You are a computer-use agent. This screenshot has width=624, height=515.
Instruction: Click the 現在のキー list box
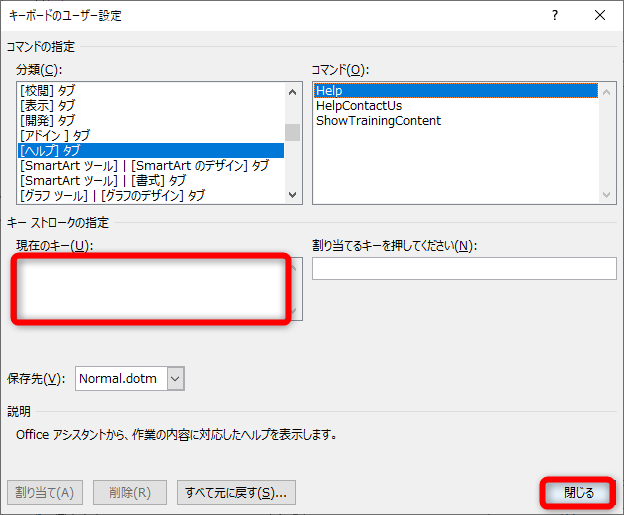pyautogui.click(x=159, y=289)
